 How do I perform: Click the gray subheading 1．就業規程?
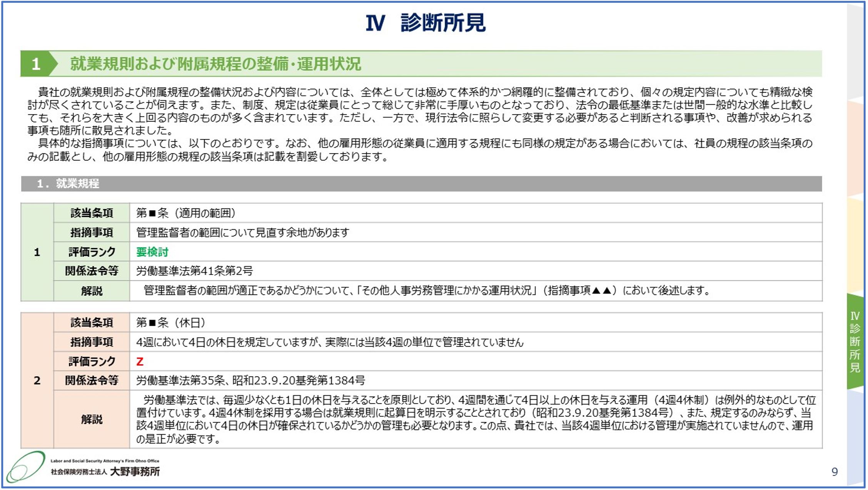pyautogui.click(x=421, y=184)
